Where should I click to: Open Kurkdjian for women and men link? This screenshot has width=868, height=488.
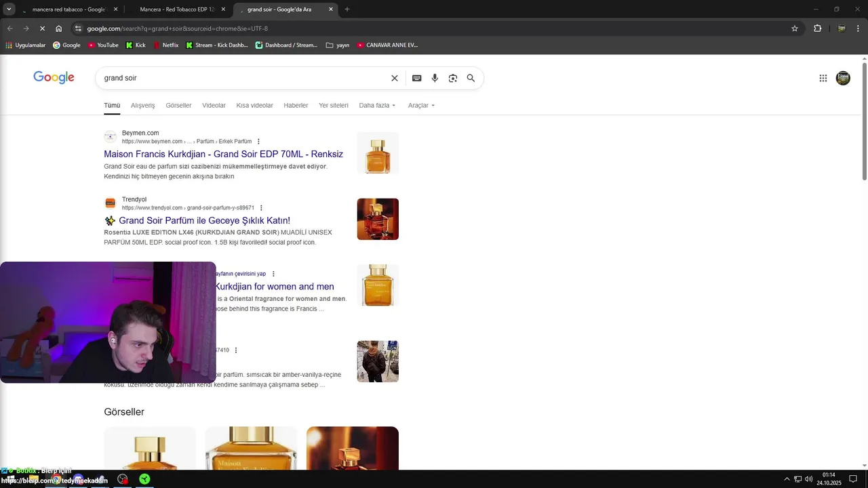pyautogui.click(x=275, y=287)
